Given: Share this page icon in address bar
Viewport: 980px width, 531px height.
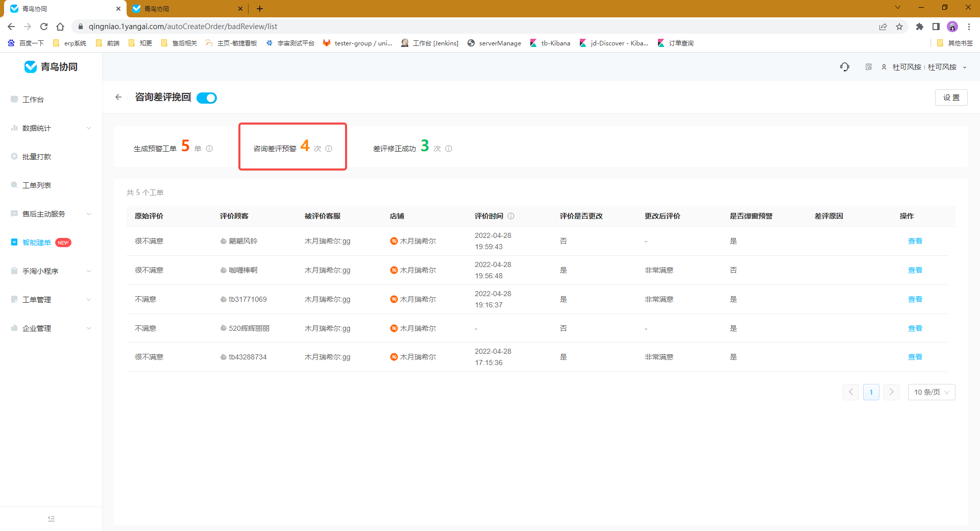Looking at the screenshot, I should pyautogui.click(x=883, y=27).
